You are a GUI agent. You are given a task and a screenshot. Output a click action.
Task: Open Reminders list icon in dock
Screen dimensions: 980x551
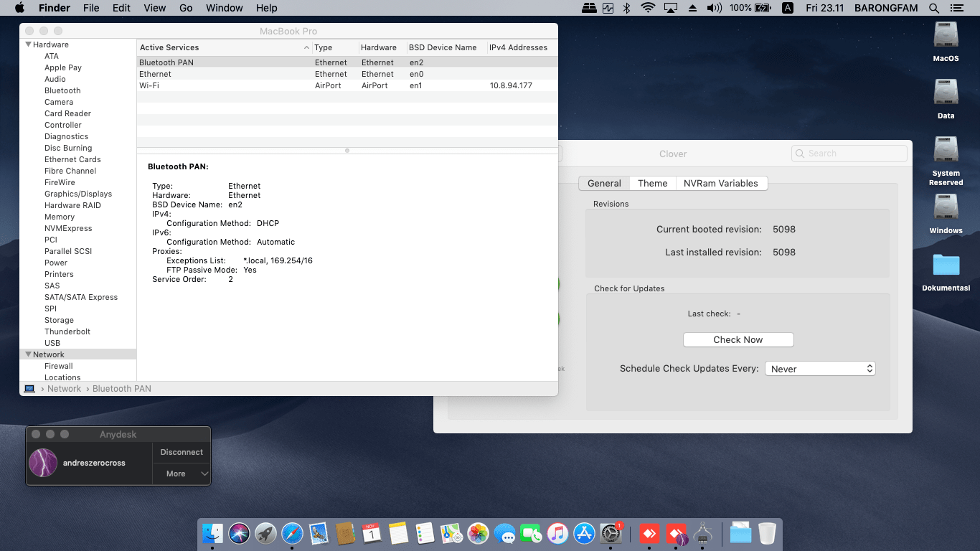425,533
